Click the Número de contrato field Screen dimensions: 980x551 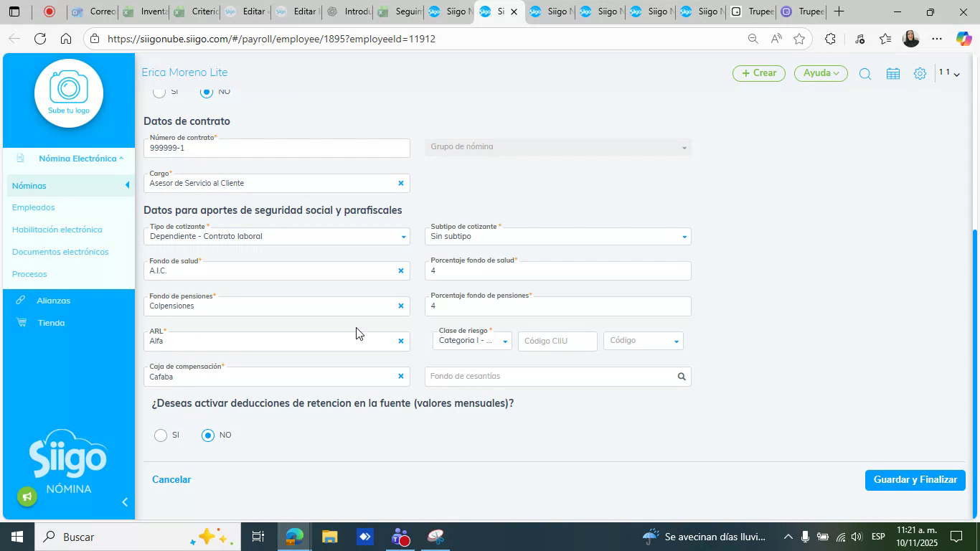277,147
